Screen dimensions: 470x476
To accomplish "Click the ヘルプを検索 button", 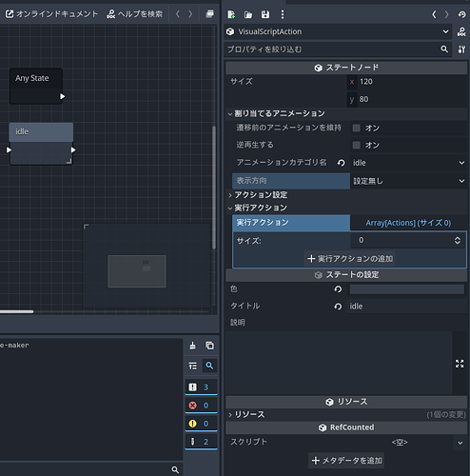I will coord(135,14).
